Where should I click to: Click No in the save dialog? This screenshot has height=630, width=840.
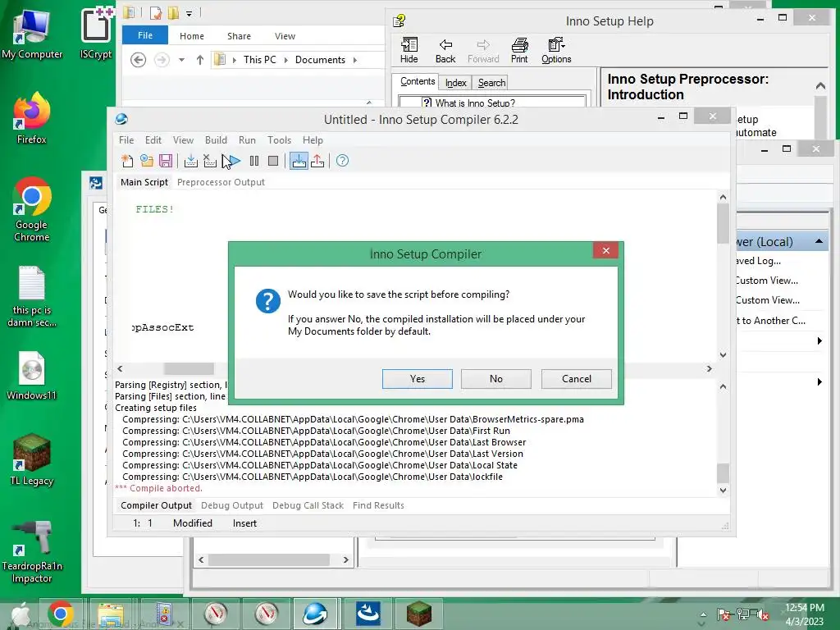click(496, 379)
